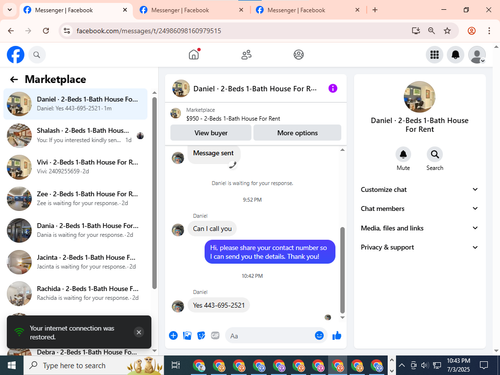Open Windows Start menu
500x375 pixels.
(12, 365)
